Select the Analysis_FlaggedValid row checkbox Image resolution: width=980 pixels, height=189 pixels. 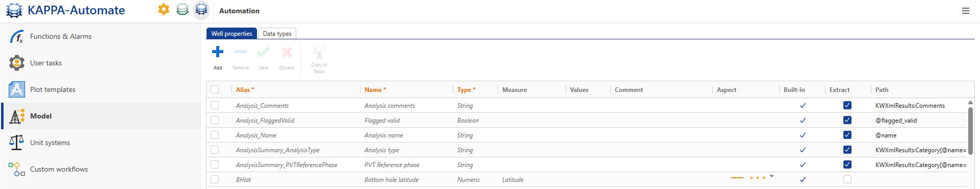coord(215,120)
